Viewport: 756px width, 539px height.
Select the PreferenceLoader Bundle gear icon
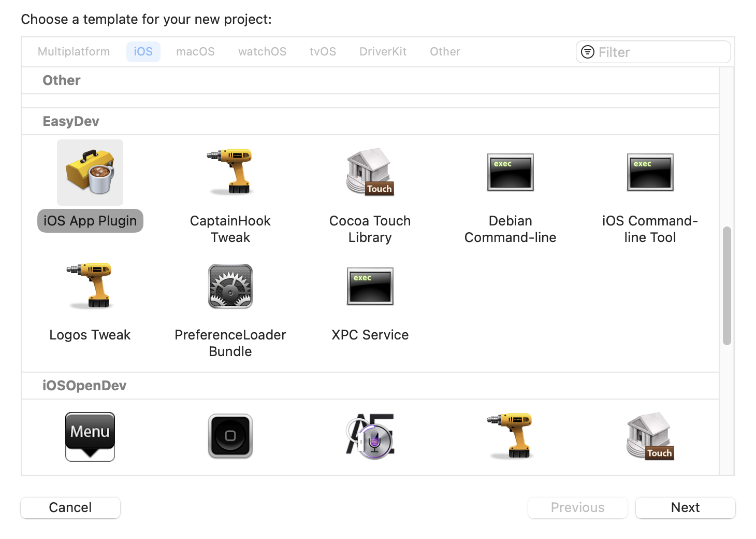click(x=230, y=286)
